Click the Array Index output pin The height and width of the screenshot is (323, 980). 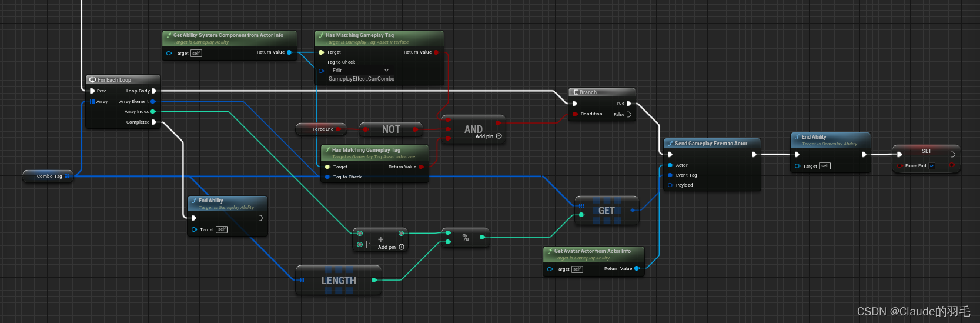pyautogui.click(x=153, y=112)
